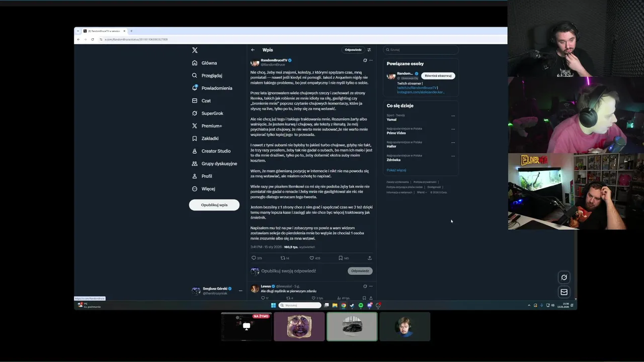The image size is (644, 362).
Task: Open reply sorting settings icon in header
Action: coord(369,50)
